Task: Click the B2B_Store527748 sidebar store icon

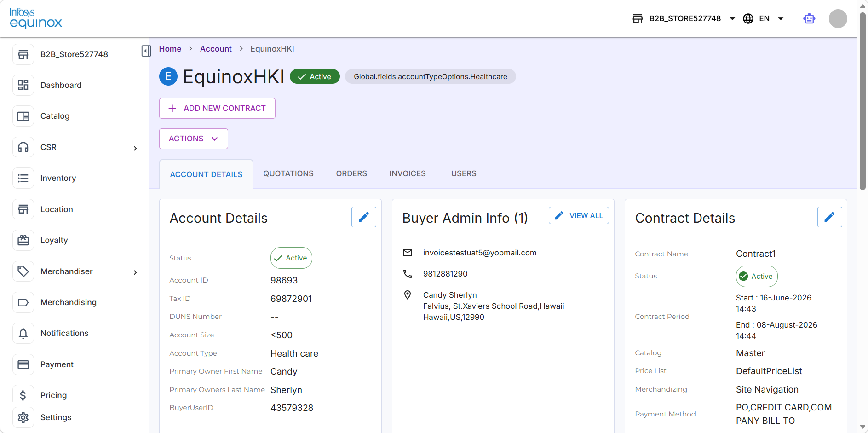Action: 23,54
